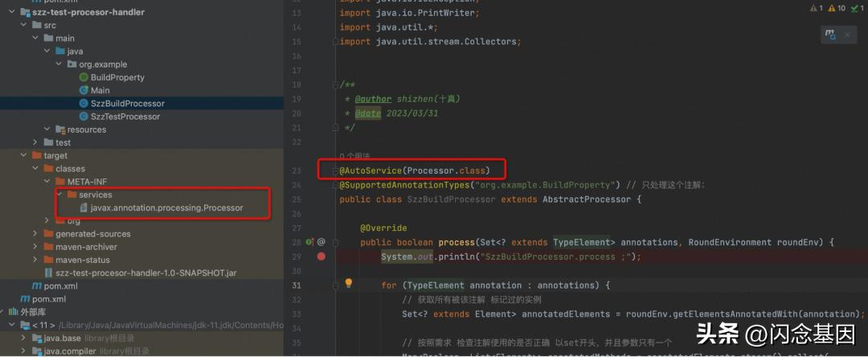Click the AbstractProcessor class reference

[x=586, y=199]
